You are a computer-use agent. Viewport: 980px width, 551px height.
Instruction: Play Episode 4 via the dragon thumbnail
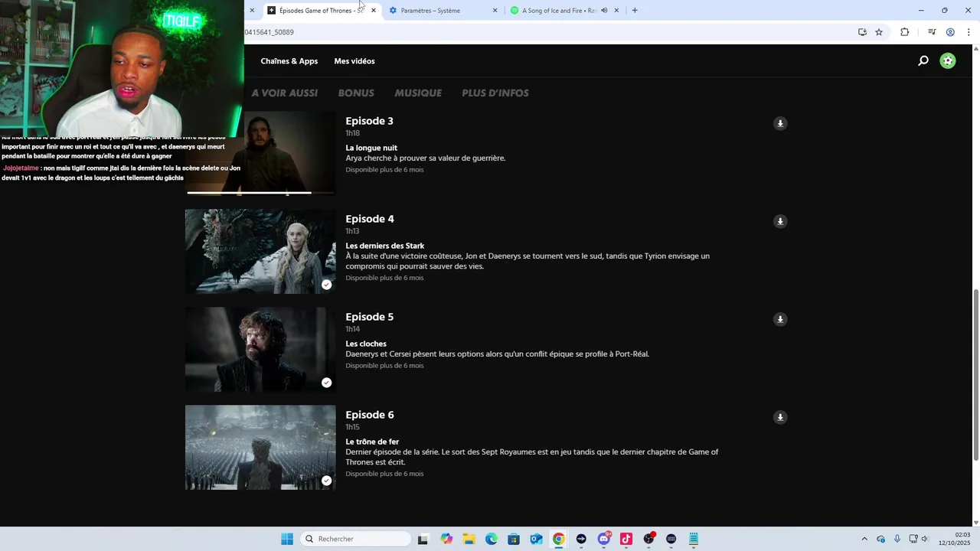260,251
